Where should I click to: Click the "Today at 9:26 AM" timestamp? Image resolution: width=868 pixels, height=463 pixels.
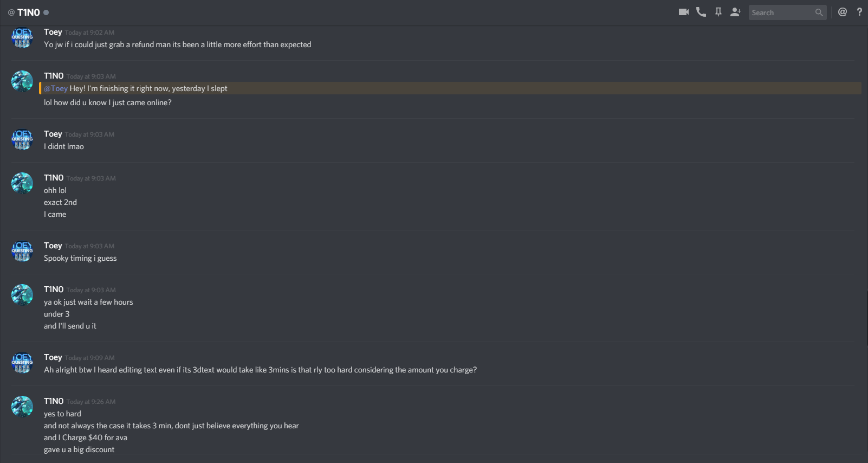[x=91, y=402]
